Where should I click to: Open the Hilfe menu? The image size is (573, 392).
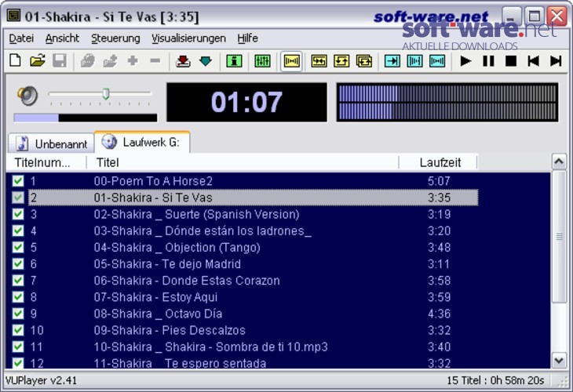(247, 38)
